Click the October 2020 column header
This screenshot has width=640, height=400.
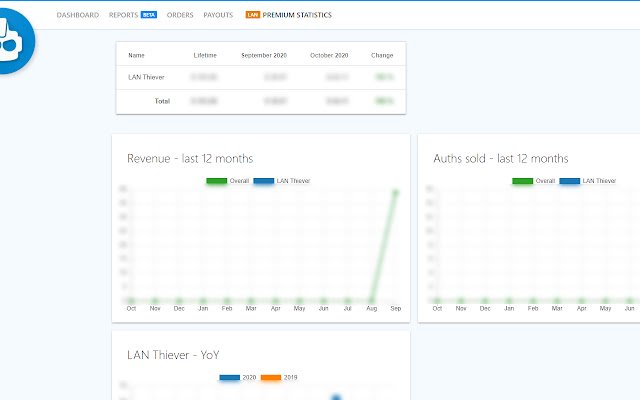tap(329, 55)
